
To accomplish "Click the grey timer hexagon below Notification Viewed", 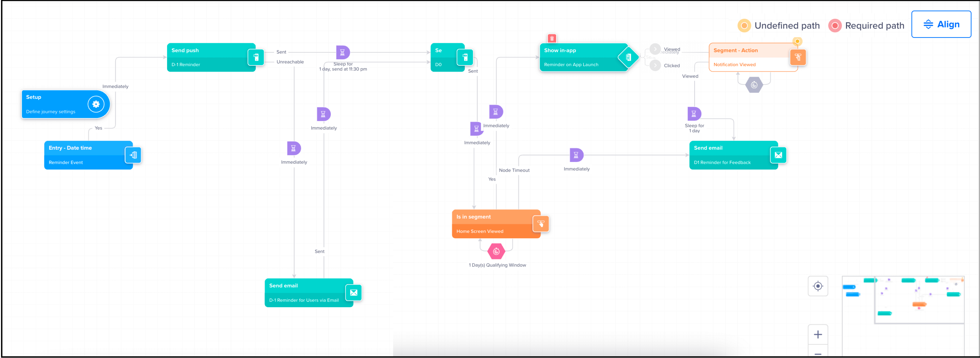I will 754,85.
